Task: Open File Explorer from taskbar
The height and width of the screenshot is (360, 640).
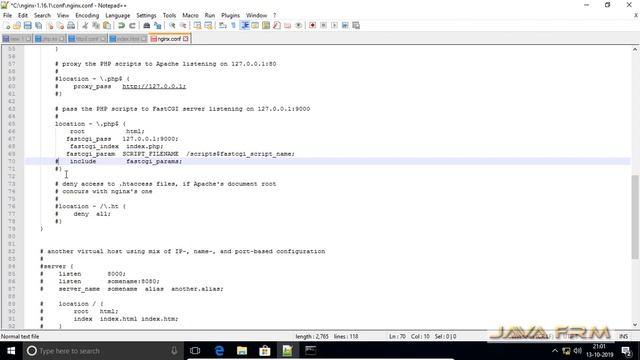Action: click(242, 351)
